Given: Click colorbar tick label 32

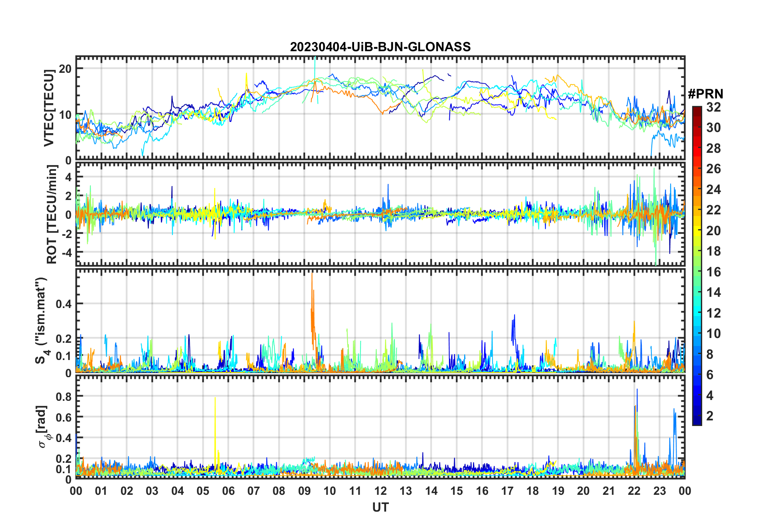Looking at the screenshot, I should (713, 107).
